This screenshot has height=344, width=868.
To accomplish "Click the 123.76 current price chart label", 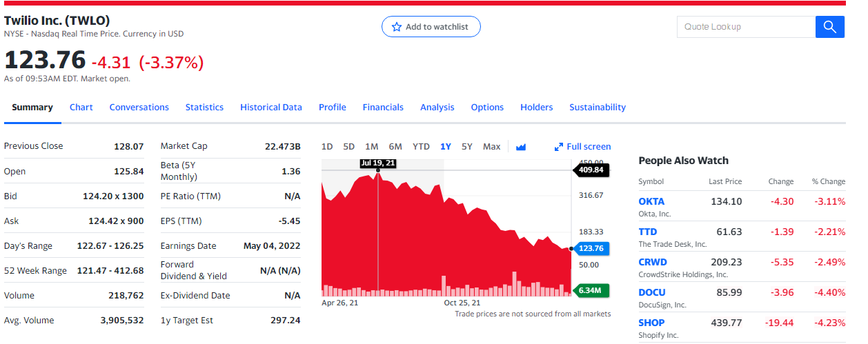I will coord(591,248).
